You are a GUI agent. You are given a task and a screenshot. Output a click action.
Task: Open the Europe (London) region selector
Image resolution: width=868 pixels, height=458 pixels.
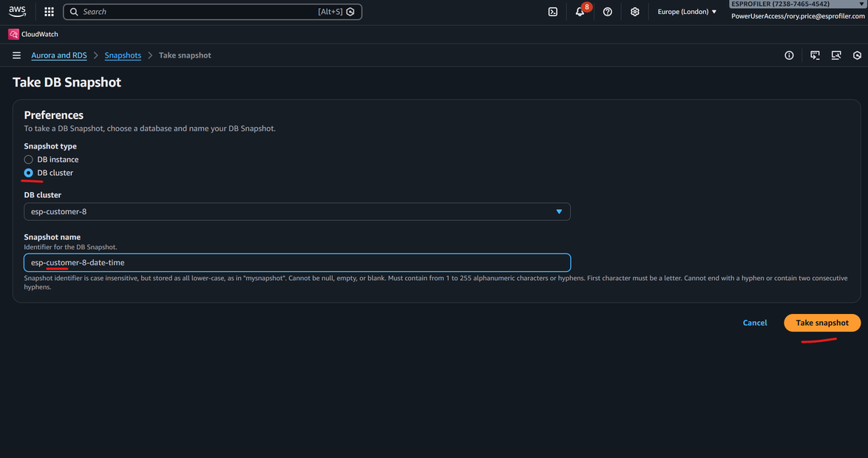coord(687,12)
